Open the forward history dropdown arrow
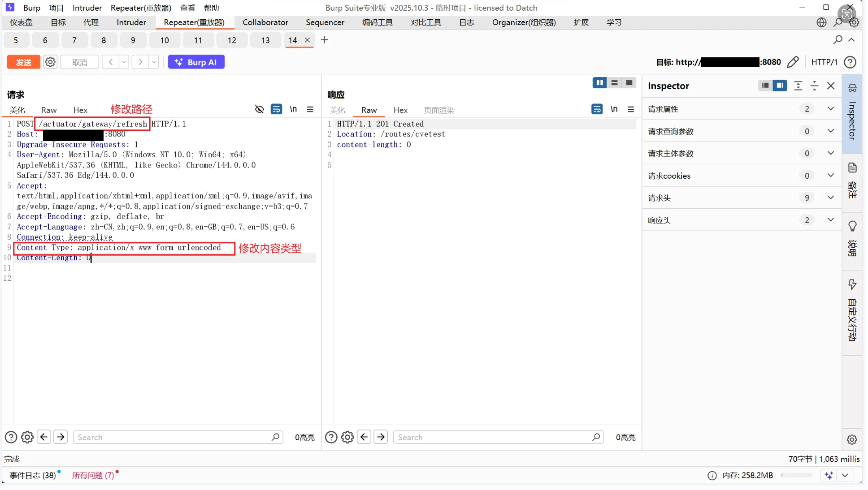The image size is (868, 490). [x=154, y=62]
